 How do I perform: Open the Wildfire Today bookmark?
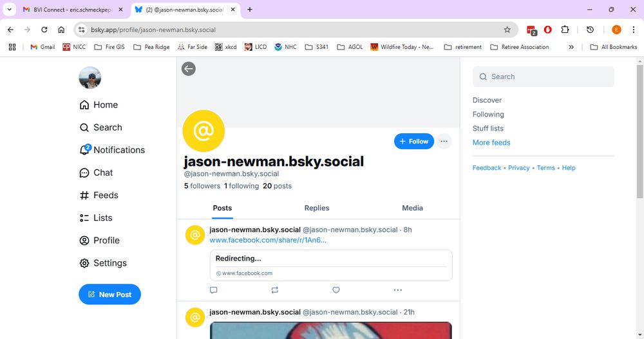click(x=402, y=47)
